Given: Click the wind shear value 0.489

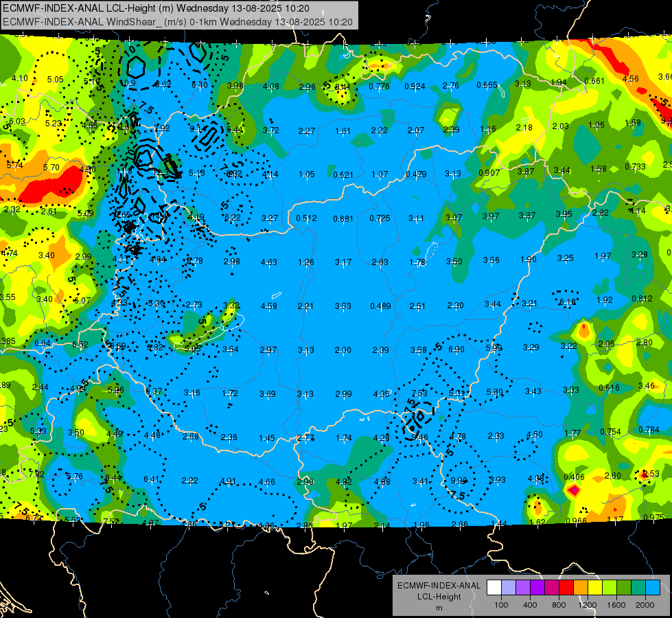Looking at the screenshot, I should [380, 306].
